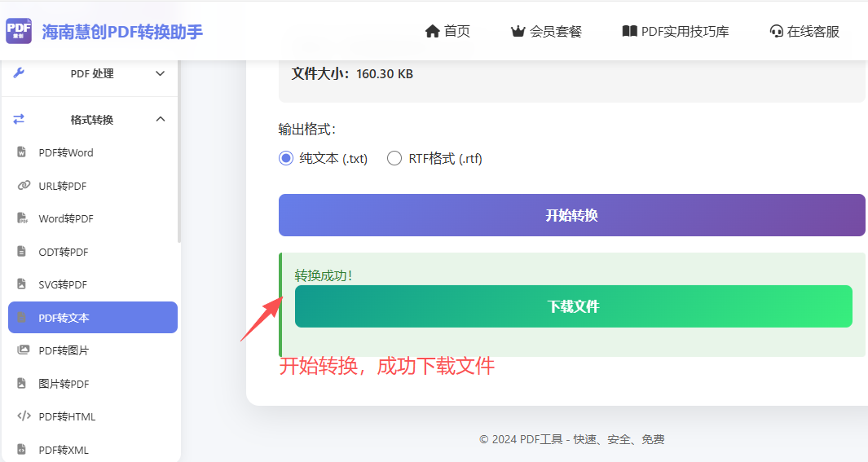
Task: Click the pictures icon beside PDF转图片
Action: pyautogui.click(x=24, y=350)
